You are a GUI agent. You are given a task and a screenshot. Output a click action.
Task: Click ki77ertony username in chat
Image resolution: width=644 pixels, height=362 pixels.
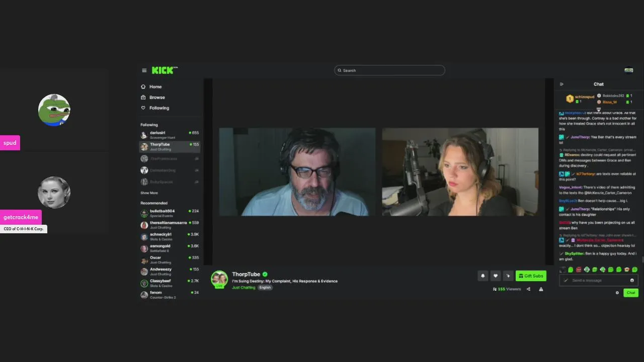pos(586,174)
